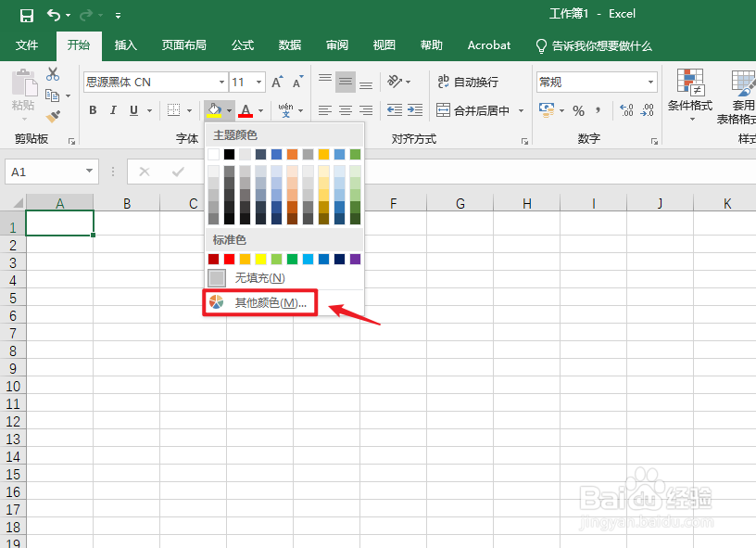Click the Undo arrow icon
756x548 pixels.
tap(53, 16)
